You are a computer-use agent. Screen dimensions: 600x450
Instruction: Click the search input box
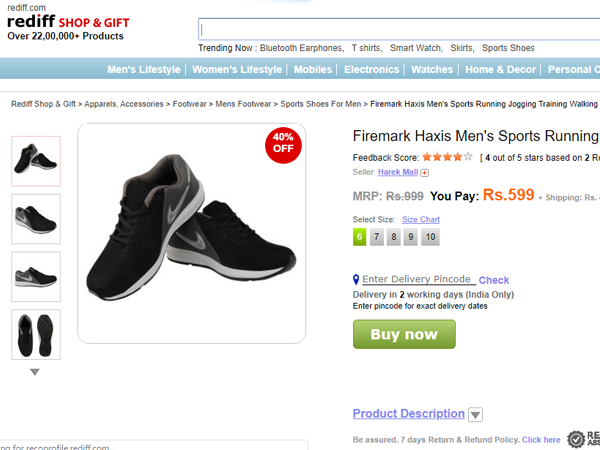tap(400, 29)
